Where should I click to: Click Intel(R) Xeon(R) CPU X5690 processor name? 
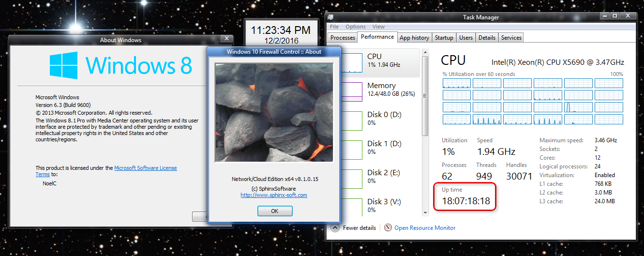pyautogui.click(x=558, y=62)
